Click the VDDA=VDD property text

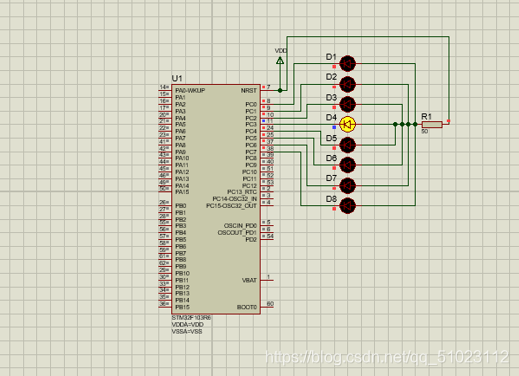click(188, 325)
